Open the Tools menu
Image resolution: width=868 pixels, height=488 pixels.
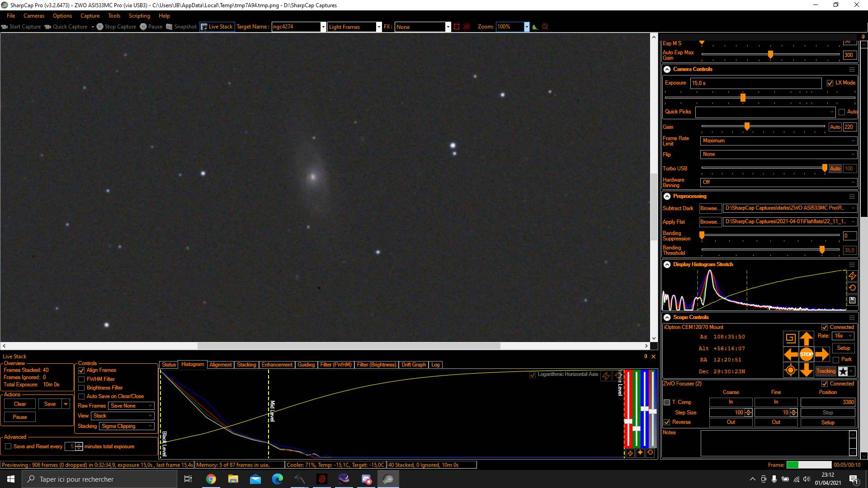point(114,16)
